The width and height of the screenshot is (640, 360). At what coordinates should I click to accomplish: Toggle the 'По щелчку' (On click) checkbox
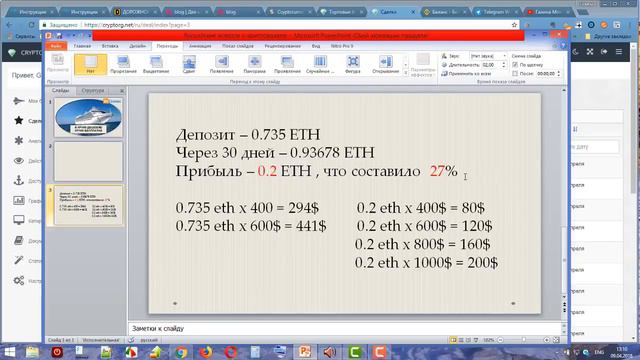[x=515, y=65]
